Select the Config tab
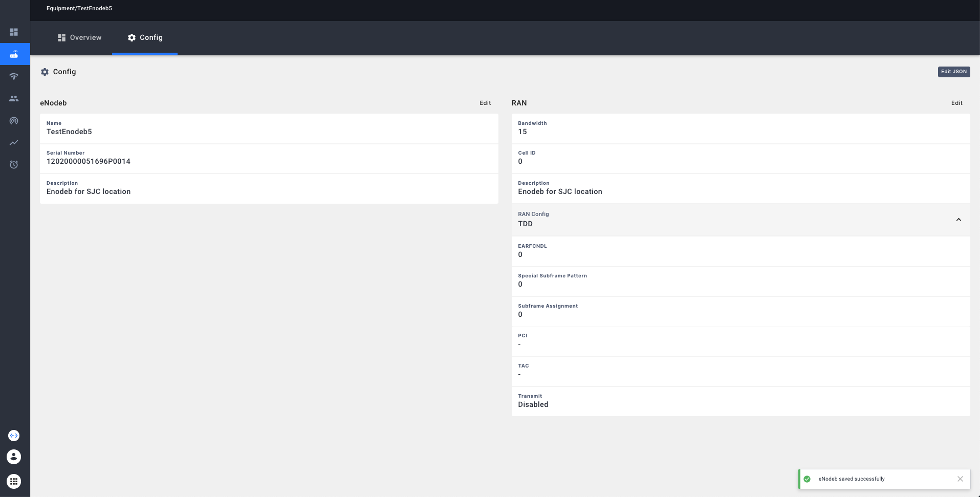This screenshot has width=980, height=497. [145, 37]
